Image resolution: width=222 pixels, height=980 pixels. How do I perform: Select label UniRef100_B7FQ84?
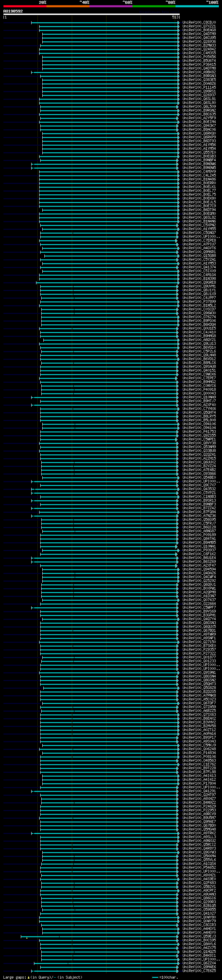pyautogui.click(x=199, y=512)
